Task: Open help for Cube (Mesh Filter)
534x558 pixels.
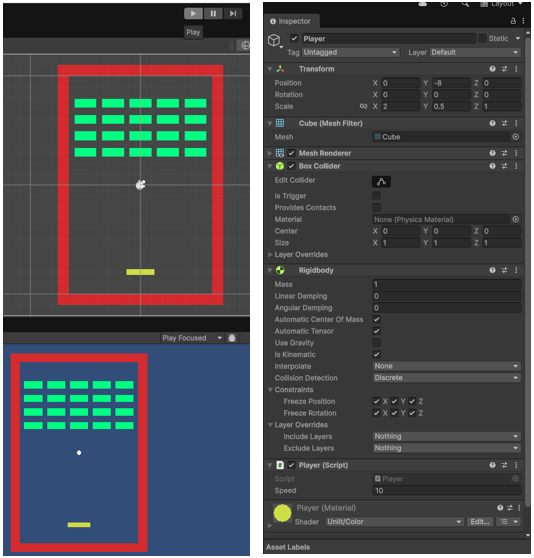Action: (492, 123)
